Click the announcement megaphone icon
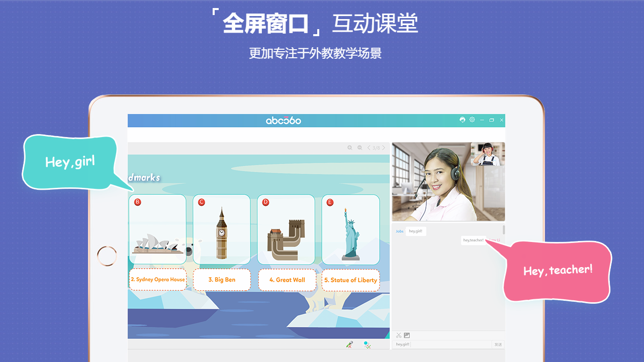This screenshot has height=362, width=644. click(x=462, y=119)
